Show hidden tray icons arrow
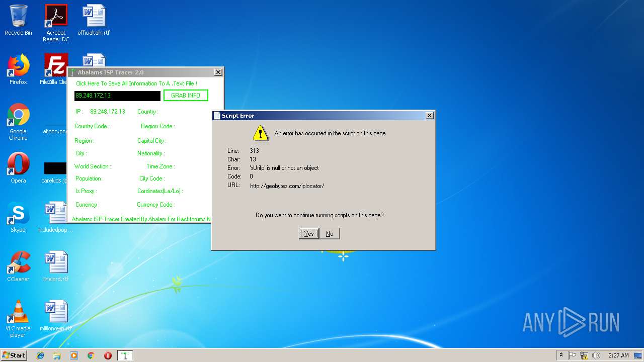 (x=561, y=355)
